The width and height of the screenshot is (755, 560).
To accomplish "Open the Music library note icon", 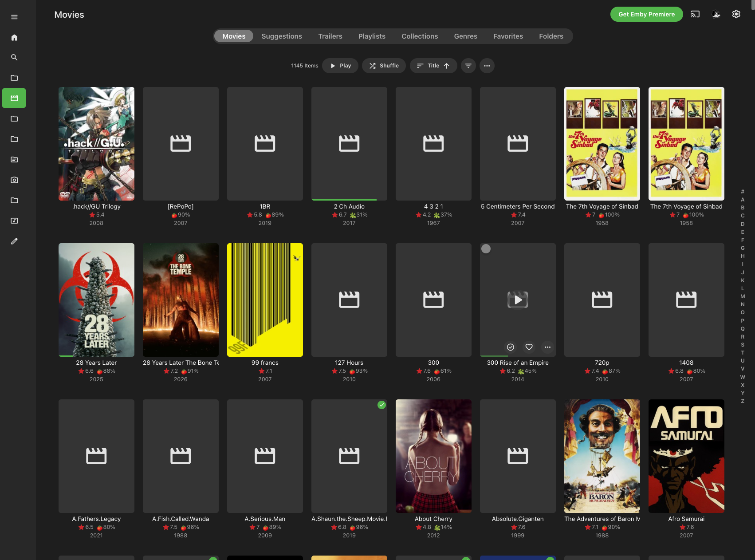I will tap(14, 221).
